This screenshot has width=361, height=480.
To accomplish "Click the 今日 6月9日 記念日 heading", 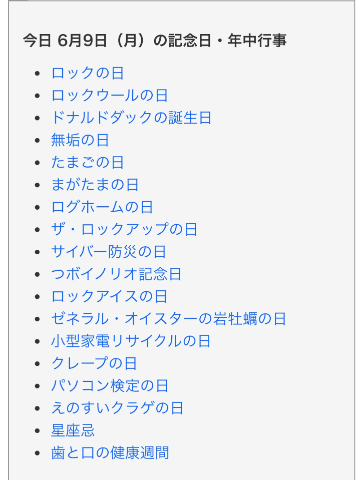I will [155, 41].
